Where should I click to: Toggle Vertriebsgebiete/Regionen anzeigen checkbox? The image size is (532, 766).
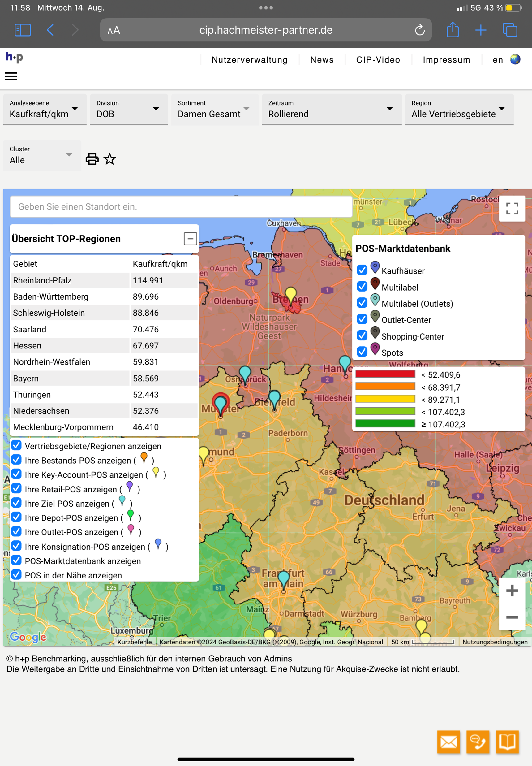[16, 446]
